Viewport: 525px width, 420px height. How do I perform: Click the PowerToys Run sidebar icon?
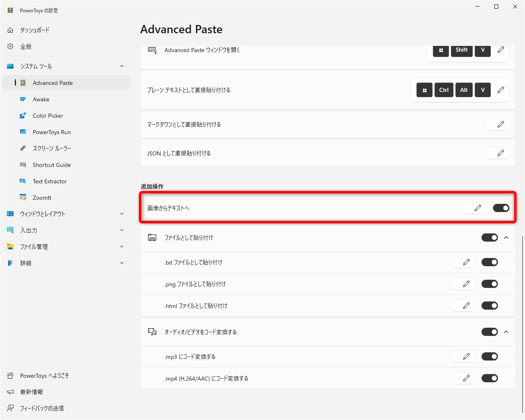point(23,132)
